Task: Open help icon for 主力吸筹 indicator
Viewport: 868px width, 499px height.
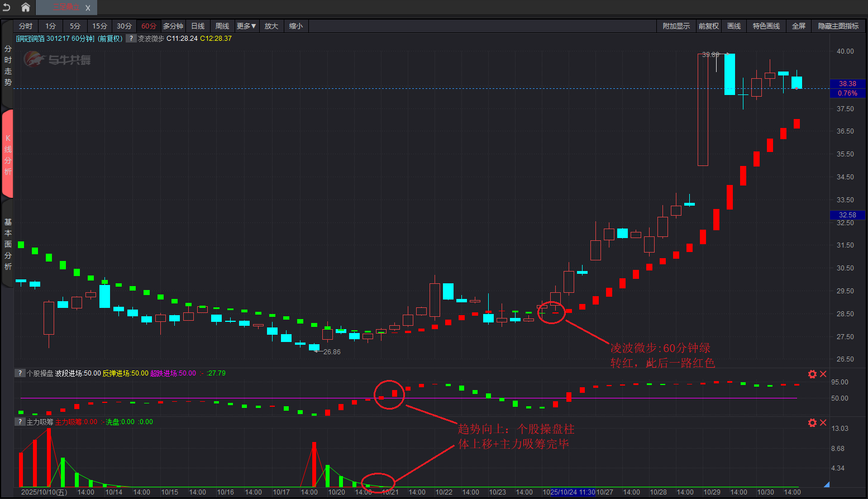Action: [20, 422]
